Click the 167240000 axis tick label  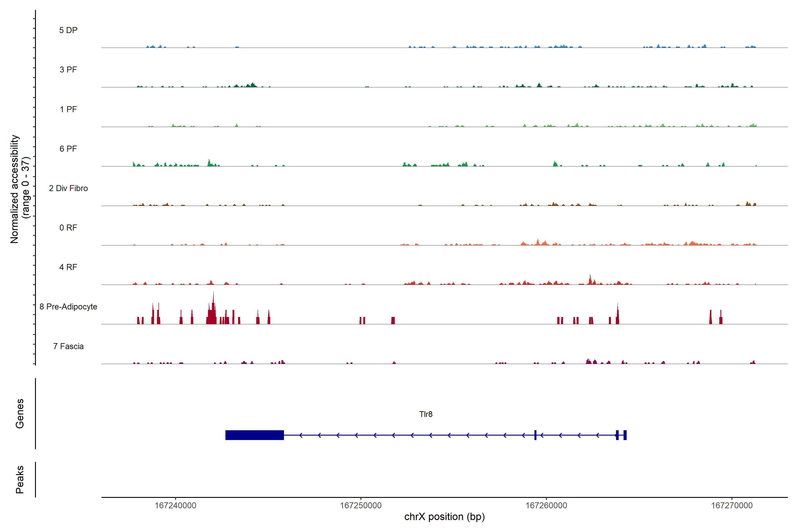point(175,506)
